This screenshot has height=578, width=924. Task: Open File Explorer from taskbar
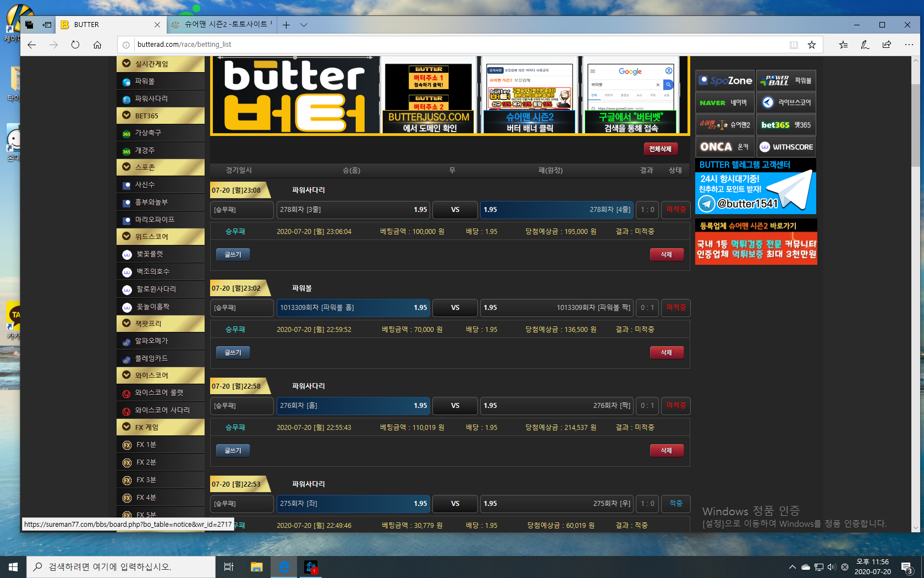256,566
